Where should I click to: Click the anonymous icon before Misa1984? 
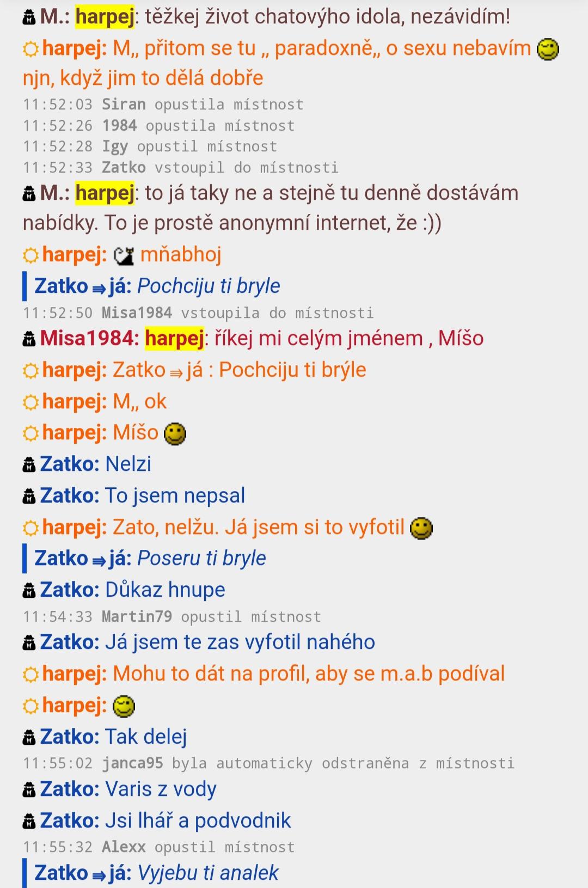point(29,339)
